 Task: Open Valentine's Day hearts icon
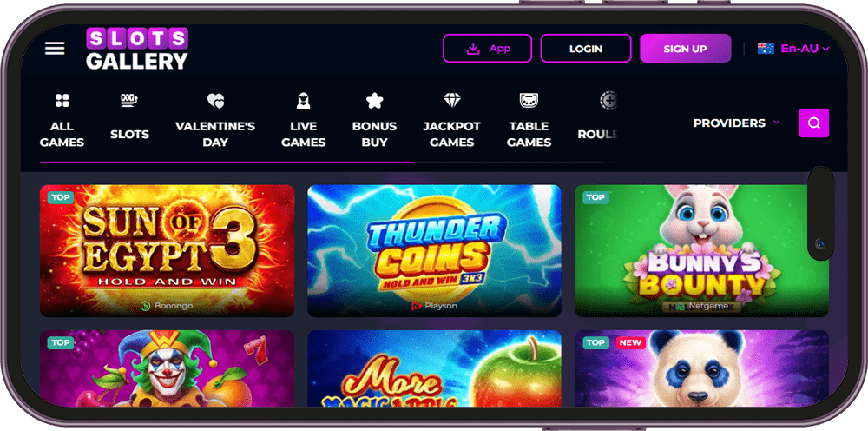tap(215, 101)
